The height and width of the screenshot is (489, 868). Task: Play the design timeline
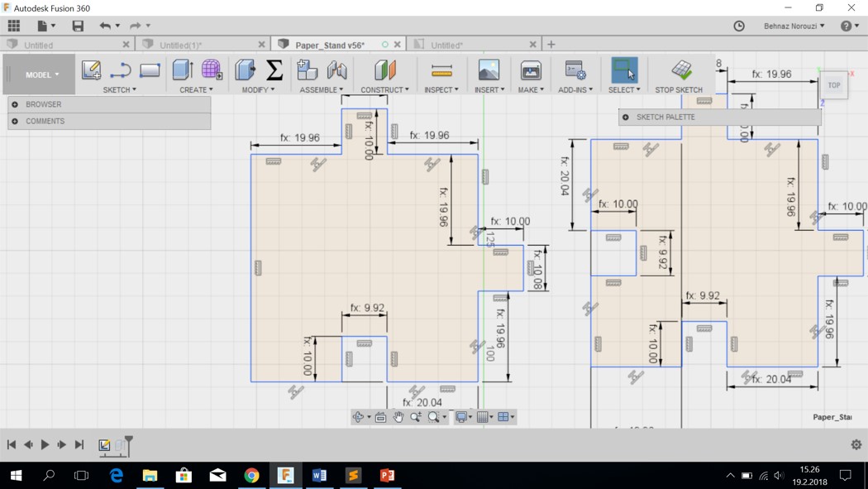pyautogui.click(x=45, y=444)
